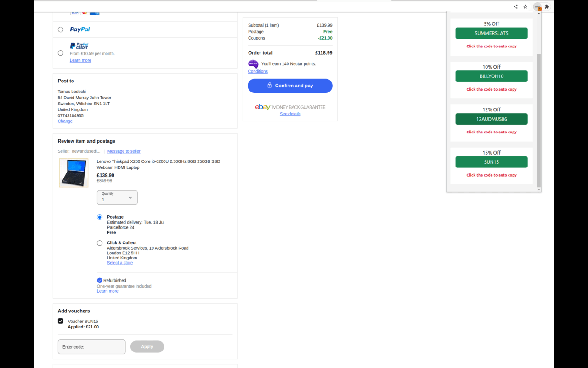Click the phone number 07743184935

[71, 116]
